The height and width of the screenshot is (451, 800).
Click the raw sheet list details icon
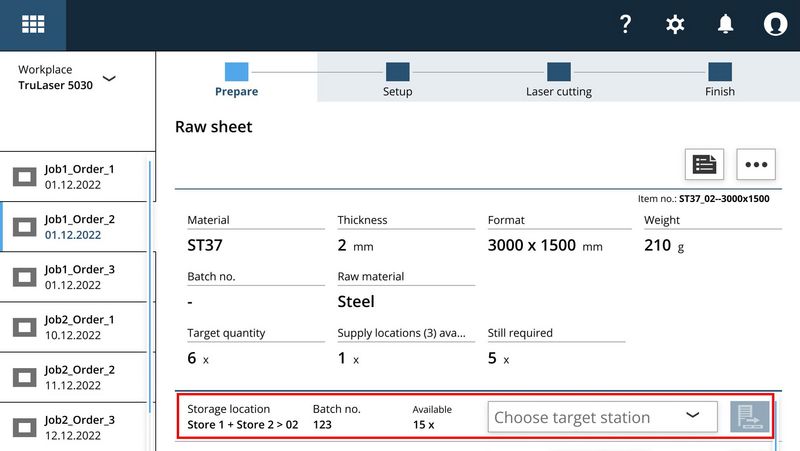click(704, 164)
